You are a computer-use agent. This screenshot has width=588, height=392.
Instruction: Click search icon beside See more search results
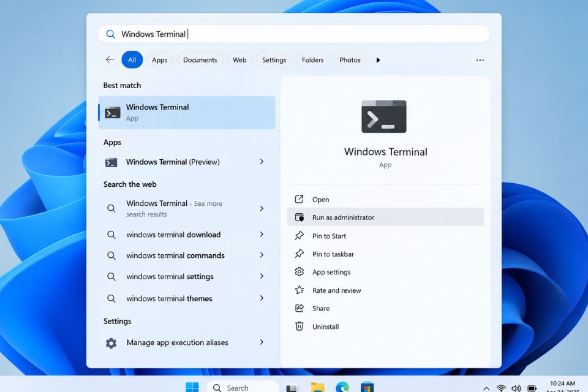tap(111, 208)
